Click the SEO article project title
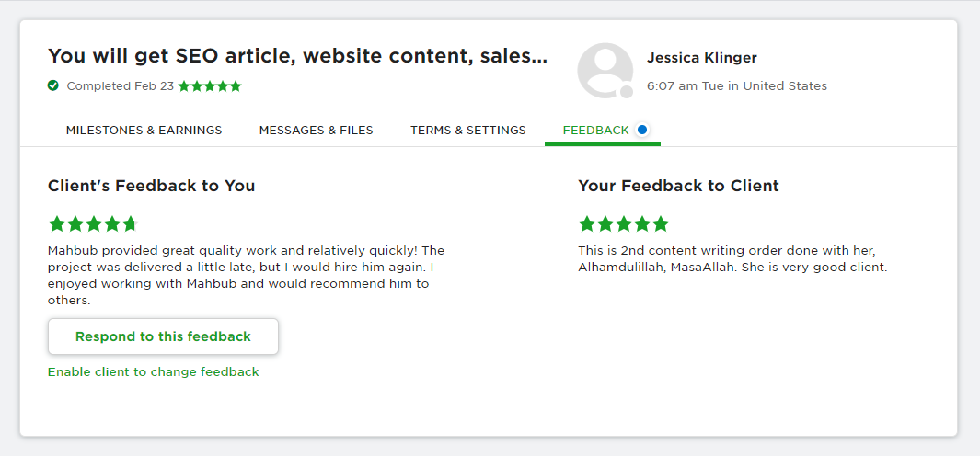 tap(296, 56)
